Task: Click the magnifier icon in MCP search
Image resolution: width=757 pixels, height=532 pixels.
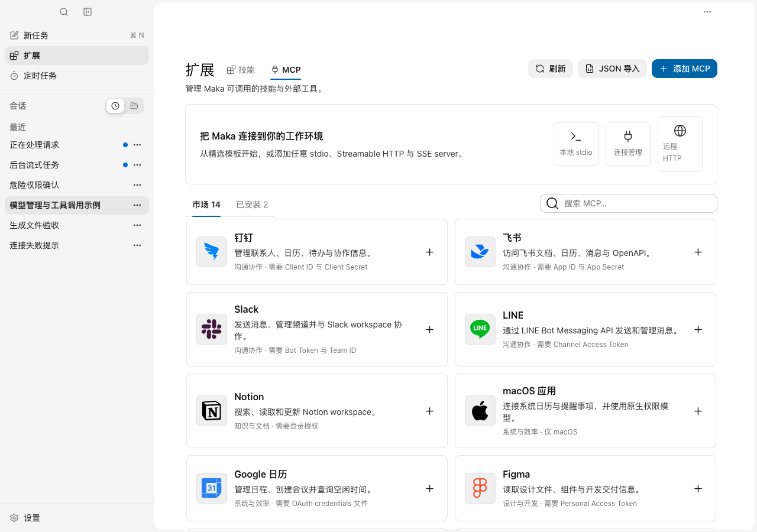Action: click(x=552, y=203)
